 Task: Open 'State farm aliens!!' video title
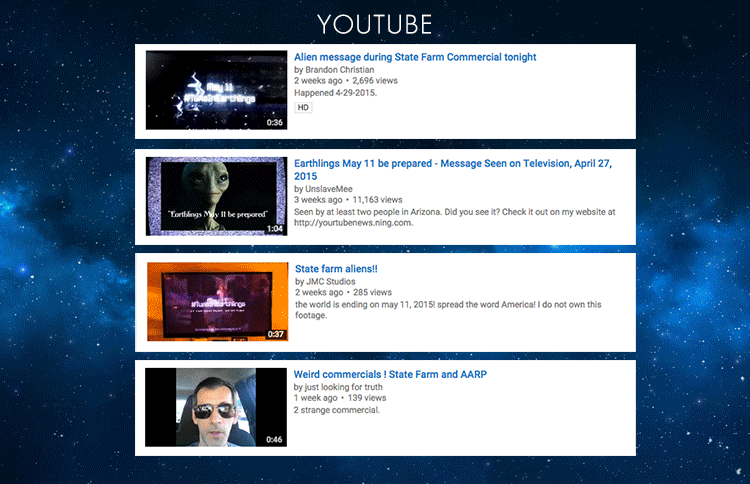(336, 269)
